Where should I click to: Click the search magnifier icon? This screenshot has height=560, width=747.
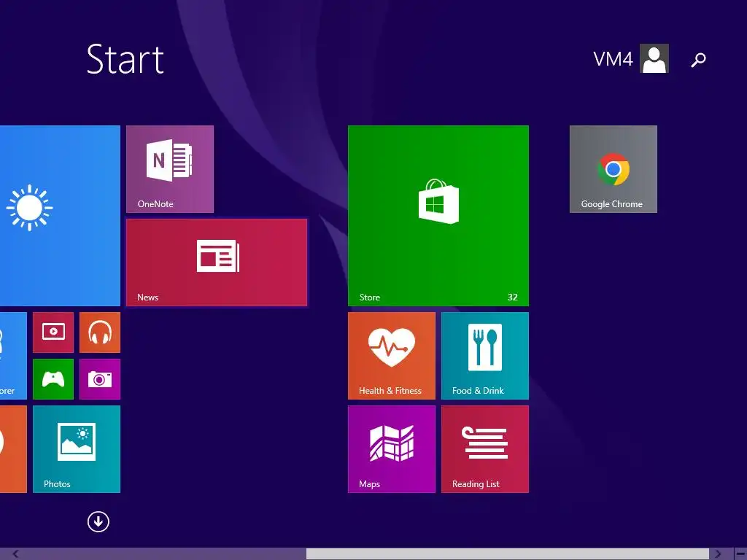(698, 60)
